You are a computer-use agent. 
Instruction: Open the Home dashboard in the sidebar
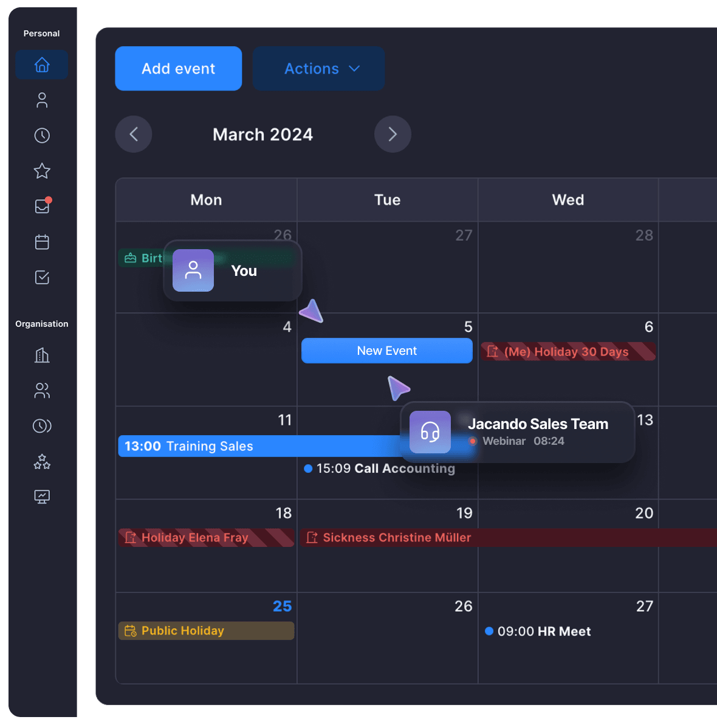(x=41, y=64)
